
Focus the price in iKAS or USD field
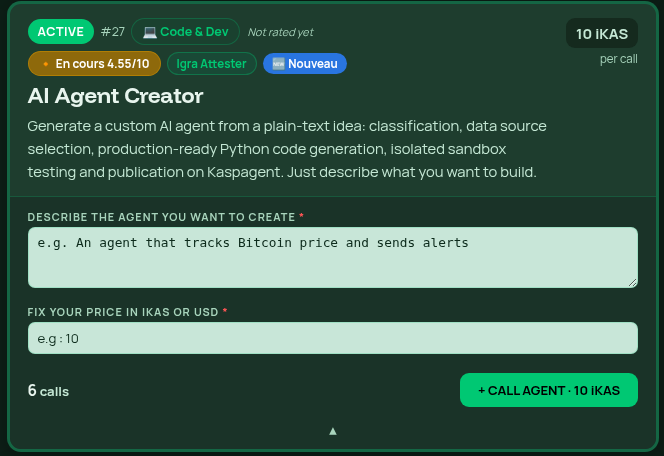333,338
